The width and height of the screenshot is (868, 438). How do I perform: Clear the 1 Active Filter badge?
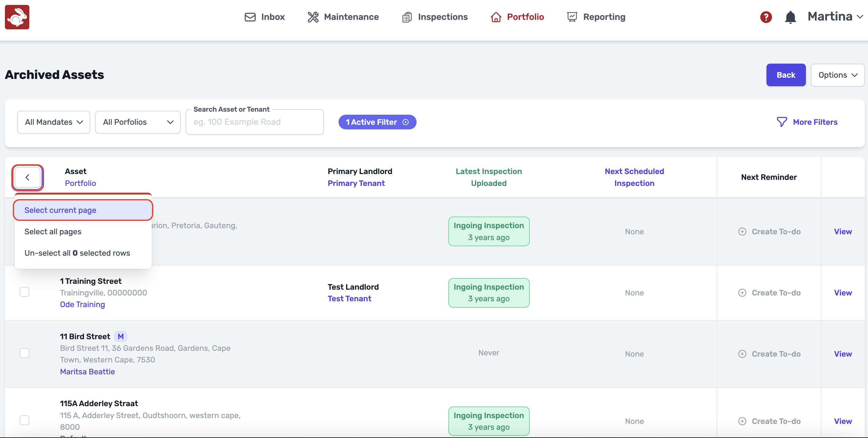[406, 122]
